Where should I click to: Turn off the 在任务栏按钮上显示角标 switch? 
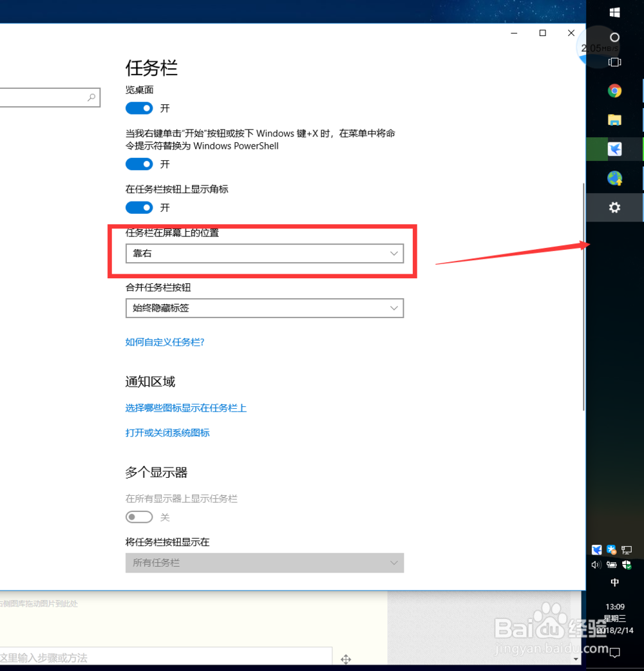coord(139,207)
